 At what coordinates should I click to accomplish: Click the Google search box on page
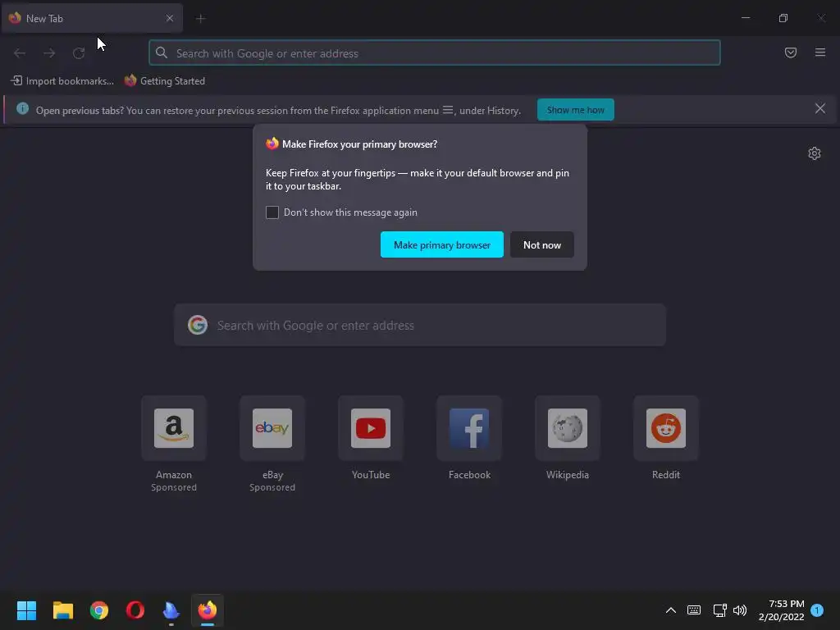[420, 325]
